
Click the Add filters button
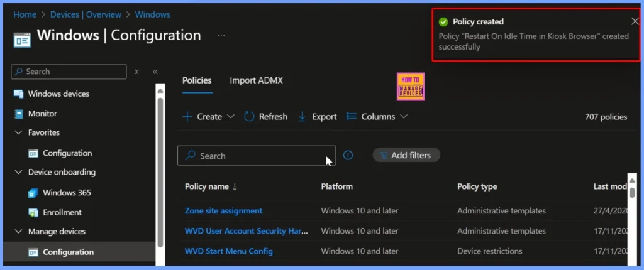click(406, 155)
